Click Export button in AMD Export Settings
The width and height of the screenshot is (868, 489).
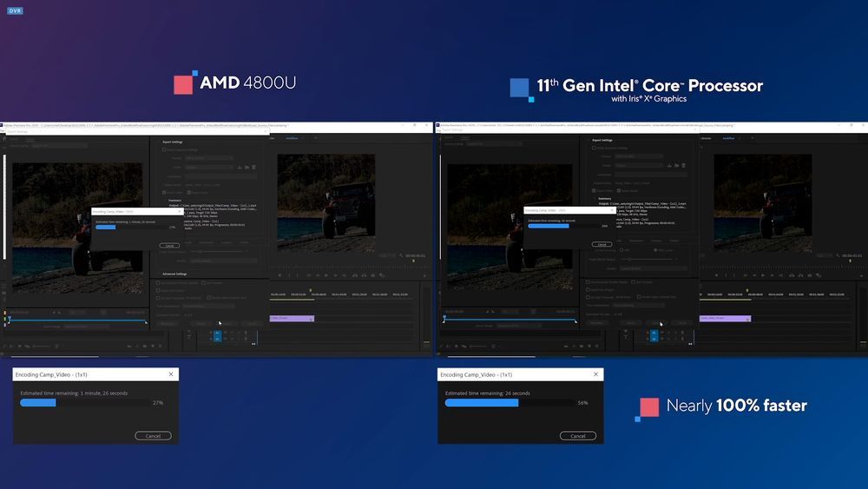(x=227, y=323)
